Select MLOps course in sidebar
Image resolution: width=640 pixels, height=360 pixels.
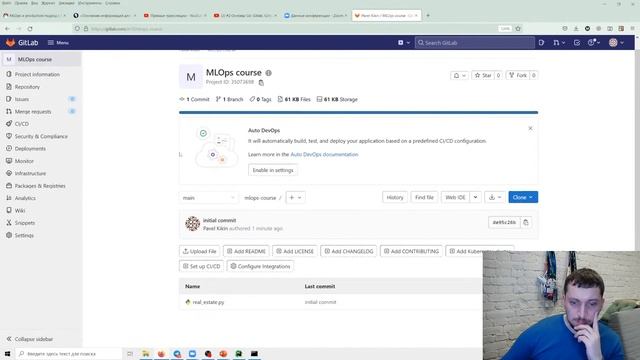41,59
